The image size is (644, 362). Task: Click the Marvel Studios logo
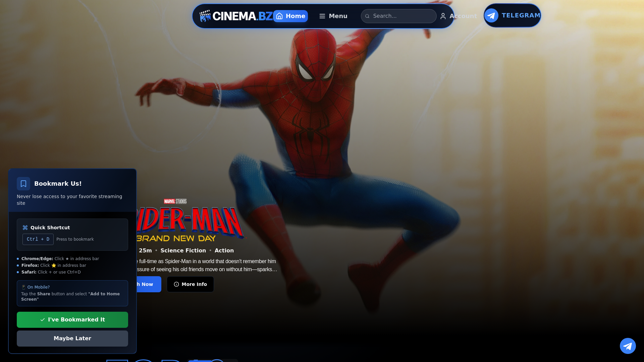[175, 201]
